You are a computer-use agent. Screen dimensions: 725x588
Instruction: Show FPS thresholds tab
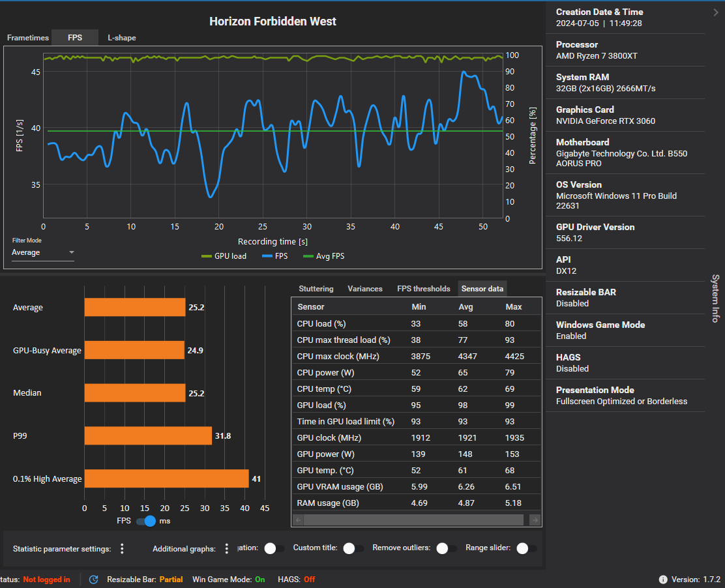tap(424, 288)
